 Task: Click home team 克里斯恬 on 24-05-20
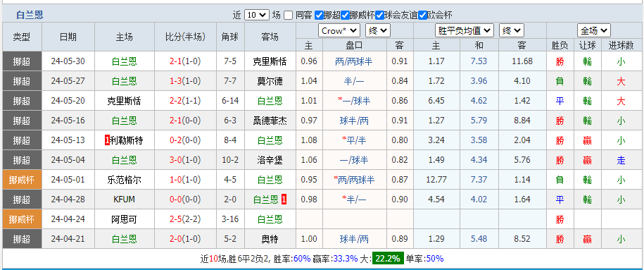click(124, 101)
